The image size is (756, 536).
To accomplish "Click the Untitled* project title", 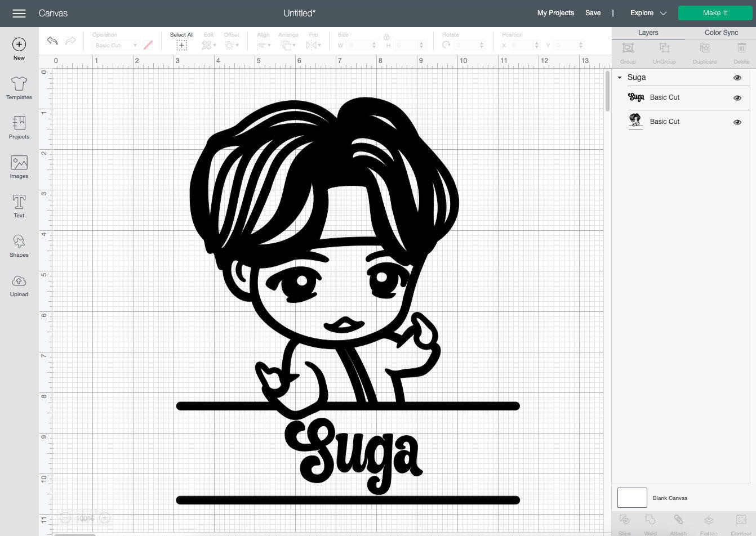I will 299,13.
